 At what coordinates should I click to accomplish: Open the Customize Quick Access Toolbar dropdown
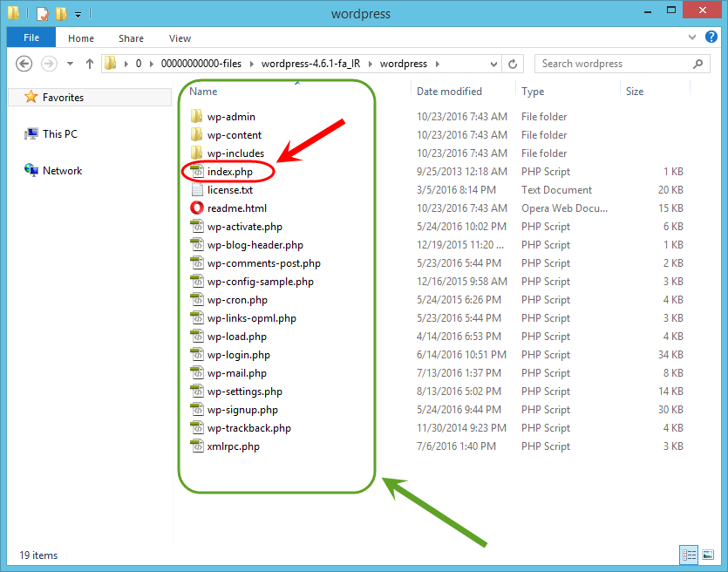[x=78, y=15]
